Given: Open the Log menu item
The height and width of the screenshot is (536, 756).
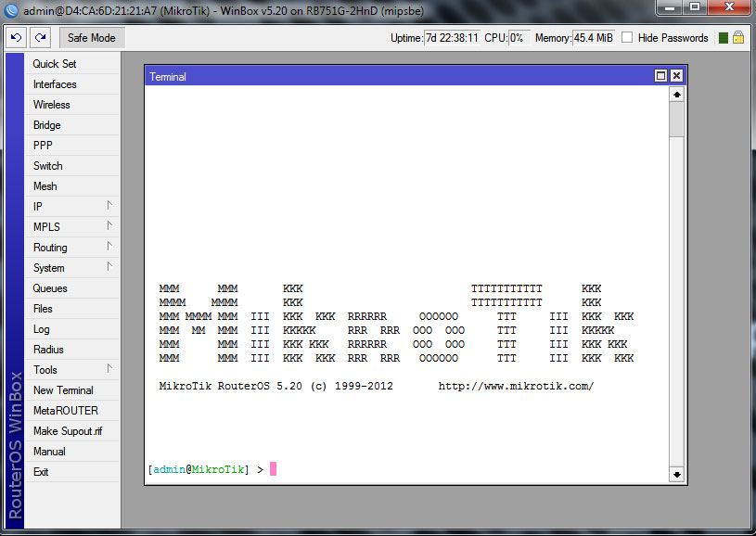Looking at the screenshot, I should coord(71,329).
